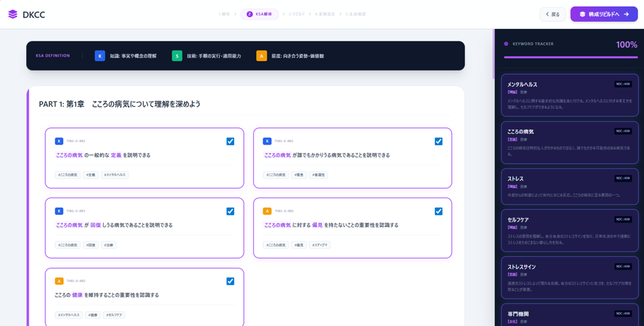
Task: Click tag #定義 on card TH01-K-001
Action: click(91, 175)
